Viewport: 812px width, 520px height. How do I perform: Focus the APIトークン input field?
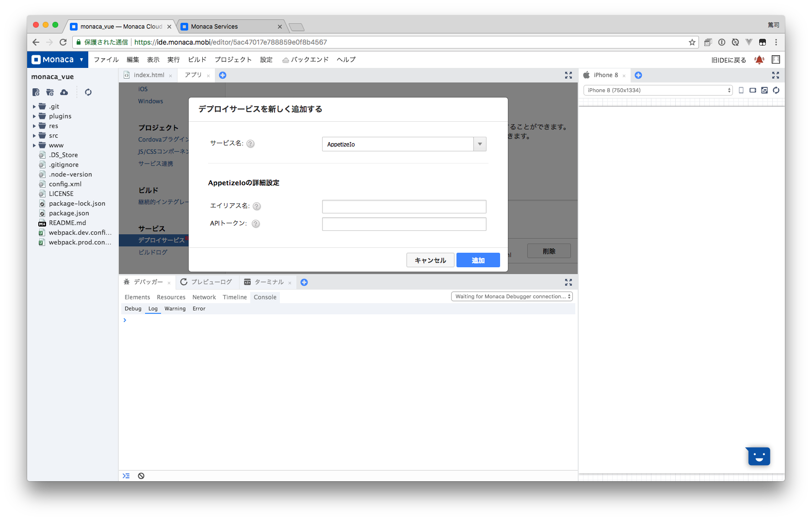click(404, 224)
